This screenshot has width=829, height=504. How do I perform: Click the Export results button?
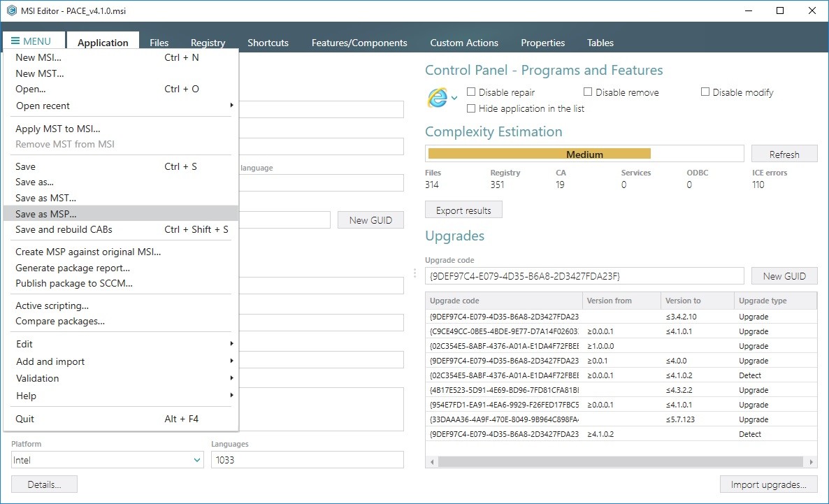click(x=463, y=210)
